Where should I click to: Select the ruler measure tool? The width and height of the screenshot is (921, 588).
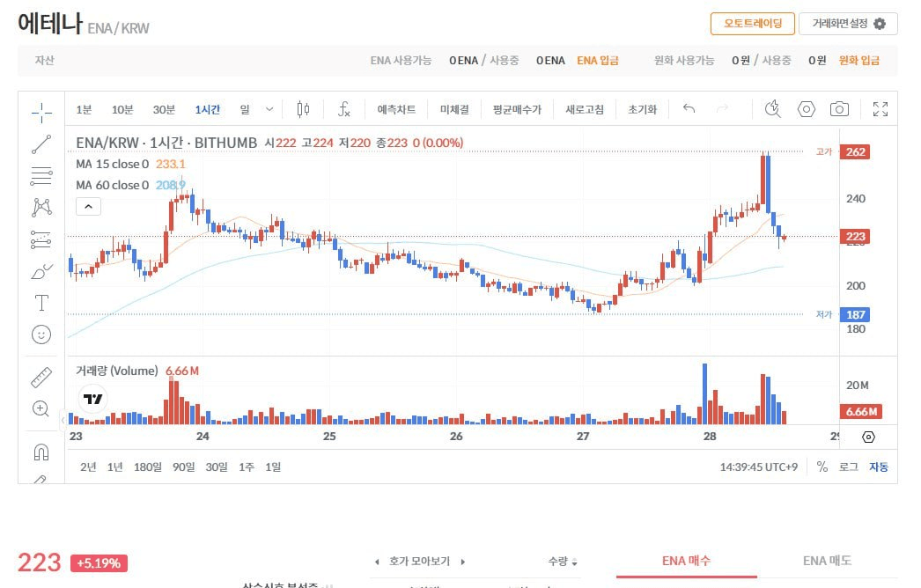pos(41,377)
